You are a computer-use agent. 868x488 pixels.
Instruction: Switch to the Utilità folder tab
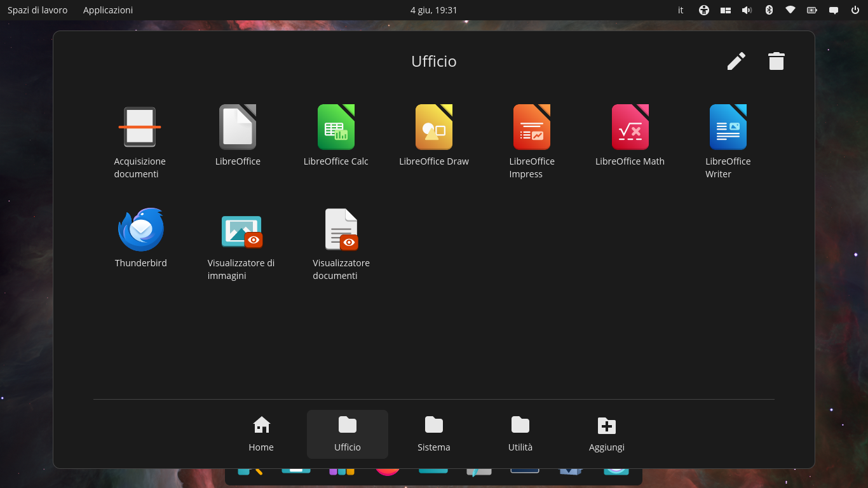point(520,434)
